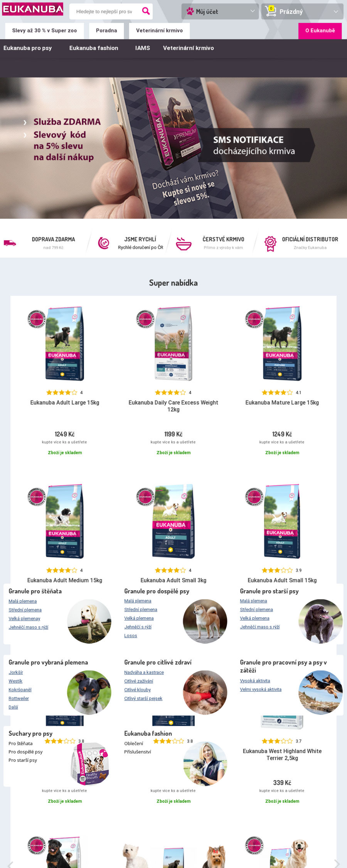
Task: Expand the Prázdný cart dropdown arrow
Action: pyautogui.click(x=336, y=12)
